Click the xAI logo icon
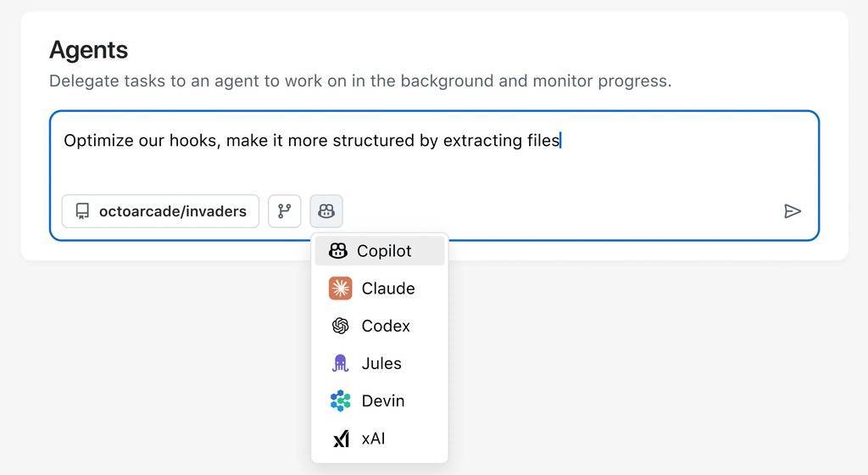The image size is (868, 475). tap(341, 439)
